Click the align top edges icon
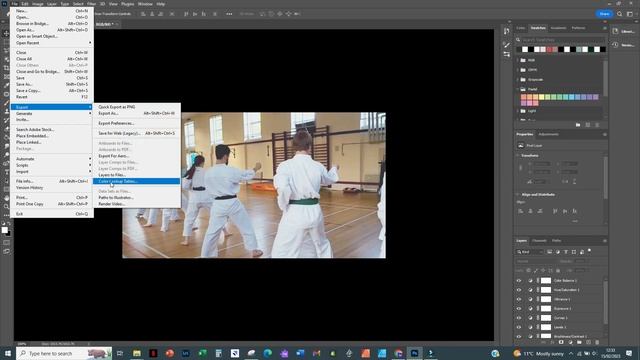Image resolution: width=640 pixels, height=360 pixels. 555,211
